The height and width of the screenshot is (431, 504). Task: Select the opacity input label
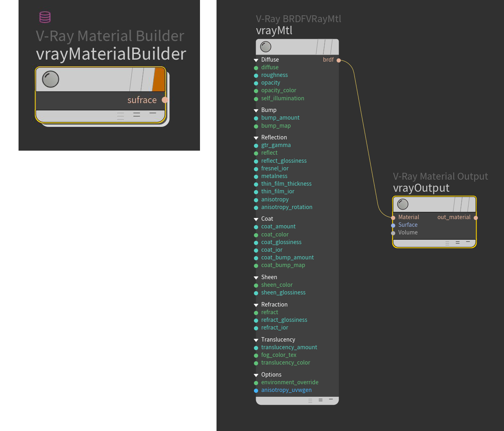[x=271, y=83]
